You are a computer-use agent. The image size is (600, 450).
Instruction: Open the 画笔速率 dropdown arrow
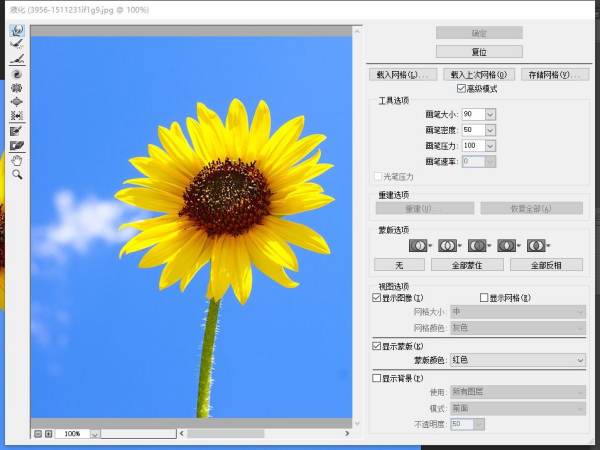point(490,161)
